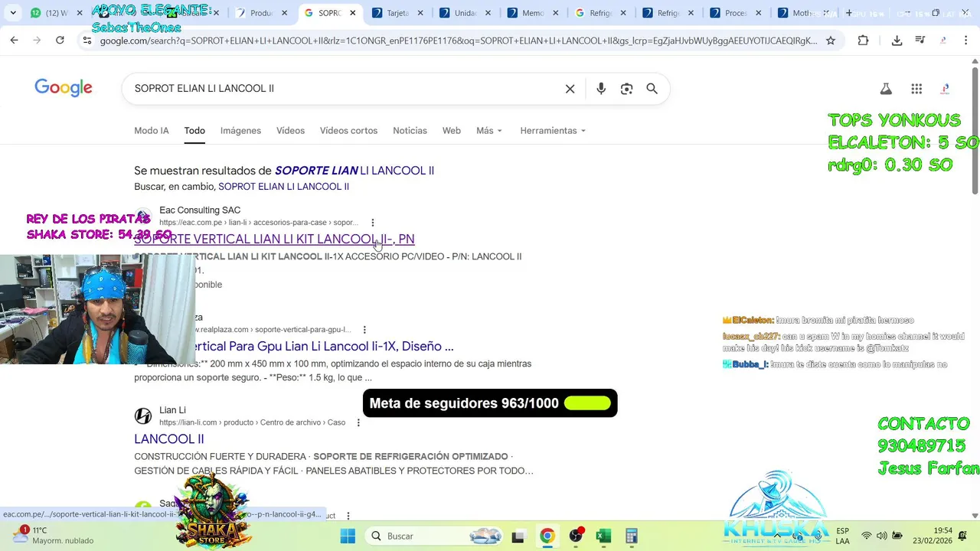The image size is (980, 551).
Task: Submit search with the magnifier icon
Action: pyautogui.click(x=652, y=89)
